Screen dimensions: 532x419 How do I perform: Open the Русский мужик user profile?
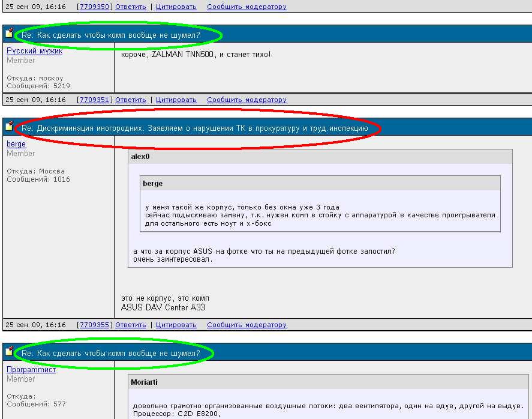34,51
